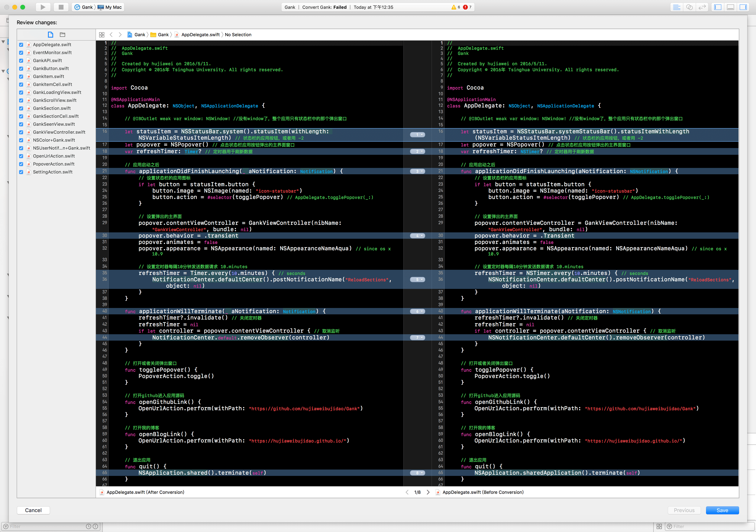Select the version editor arrows icon

[x=702, y=7]
